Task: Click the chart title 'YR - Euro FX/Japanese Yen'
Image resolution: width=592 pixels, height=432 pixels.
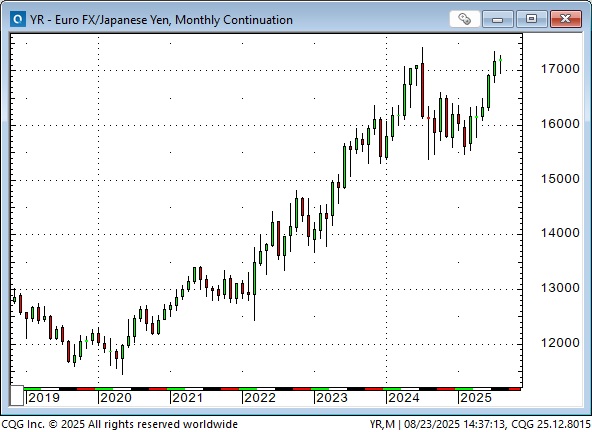Action: 100,20
